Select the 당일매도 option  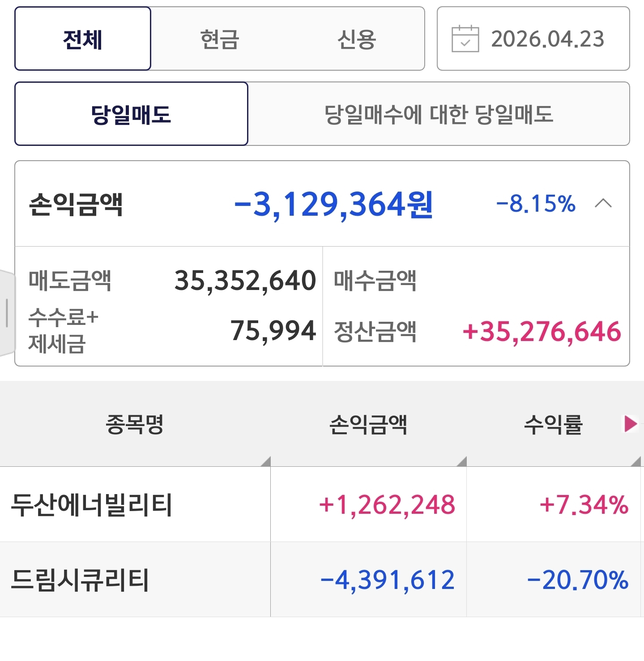click(131, 114)
